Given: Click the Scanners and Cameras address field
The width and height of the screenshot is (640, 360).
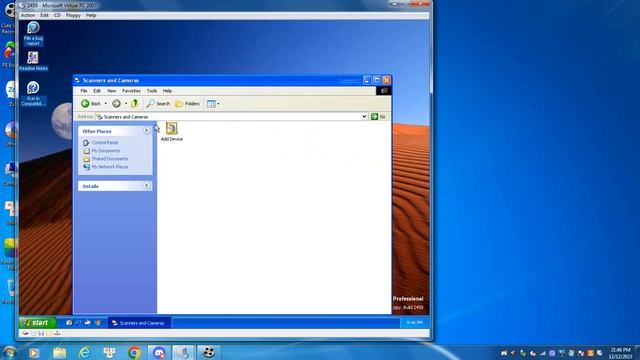Looking at the screenshot, I should click(x=231, y=117).
